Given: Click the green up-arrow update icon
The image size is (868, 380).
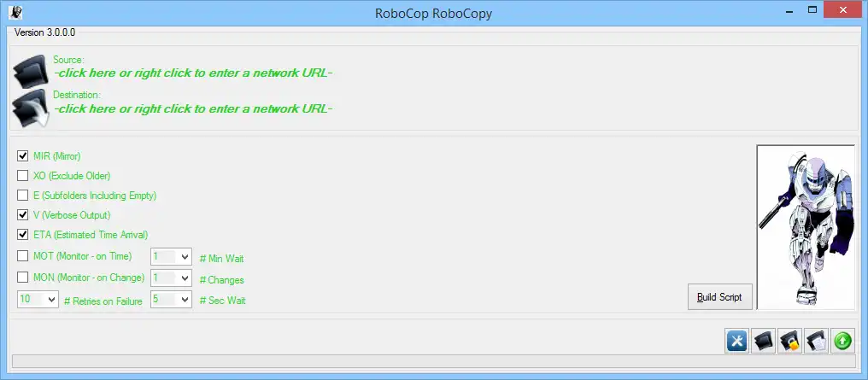Looking at the screenshot, I should point(842,342).
